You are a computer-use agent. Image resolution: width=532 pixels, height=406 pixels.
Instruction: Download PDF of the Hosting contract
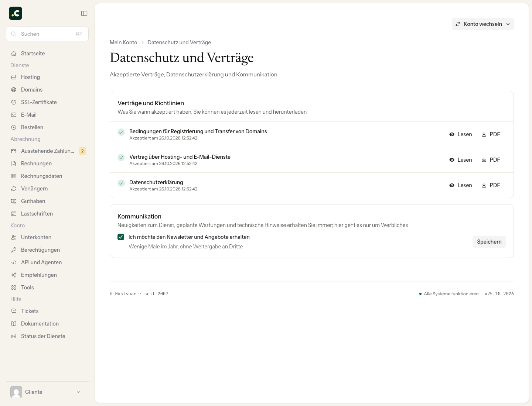pos(491,160)
